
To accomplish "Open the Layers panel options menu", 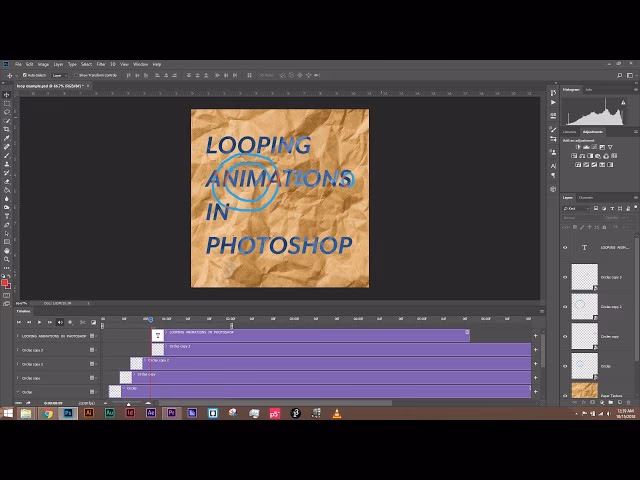I will click(636, 198).
